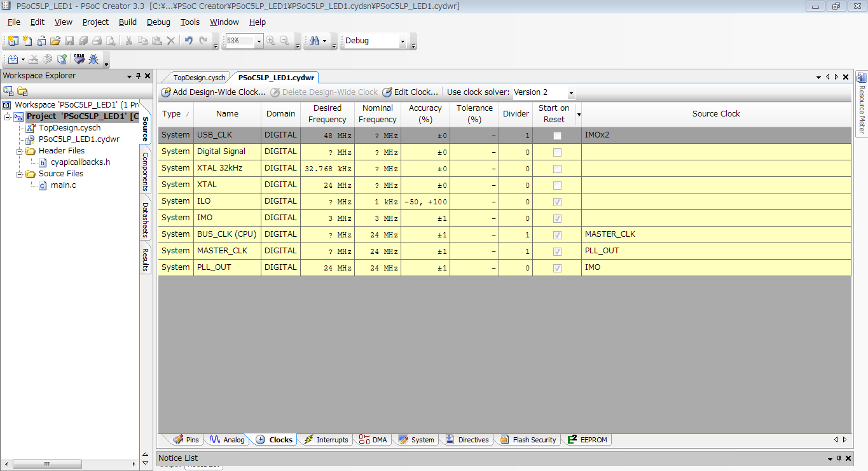Image resolution: width=868 pixels, height=471 pixels.
Task: Click the Print Preview toolbar icon
Action: coord(111,41)
